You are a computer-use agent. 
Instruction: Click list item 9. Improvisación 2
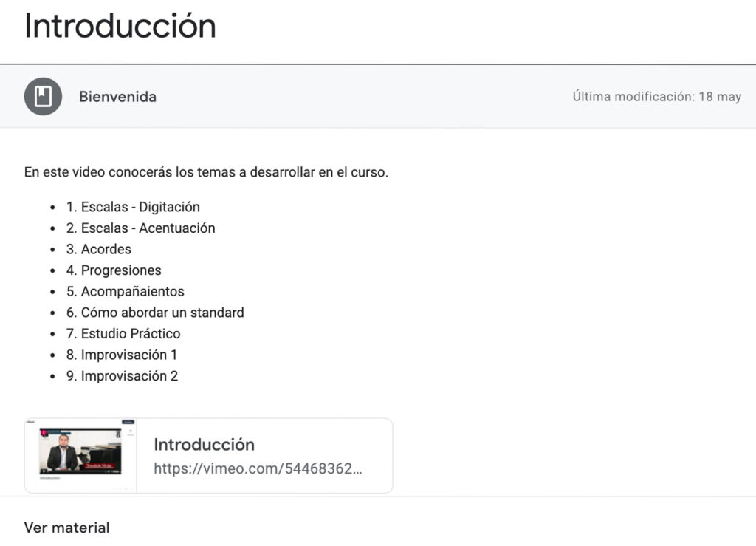[122, 376]
